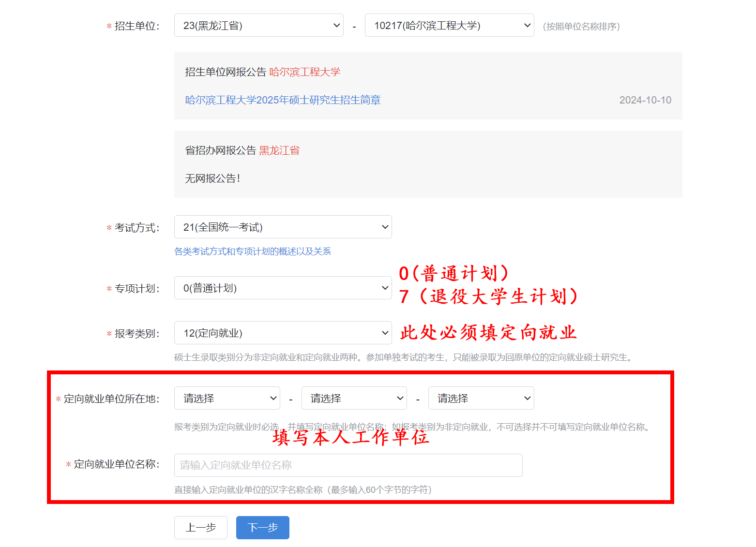Click the red 黑龙江省 text in 省招办网报公告
This screenshot has width=756, height=547.
pyautogui.click(x=279, y=150)
